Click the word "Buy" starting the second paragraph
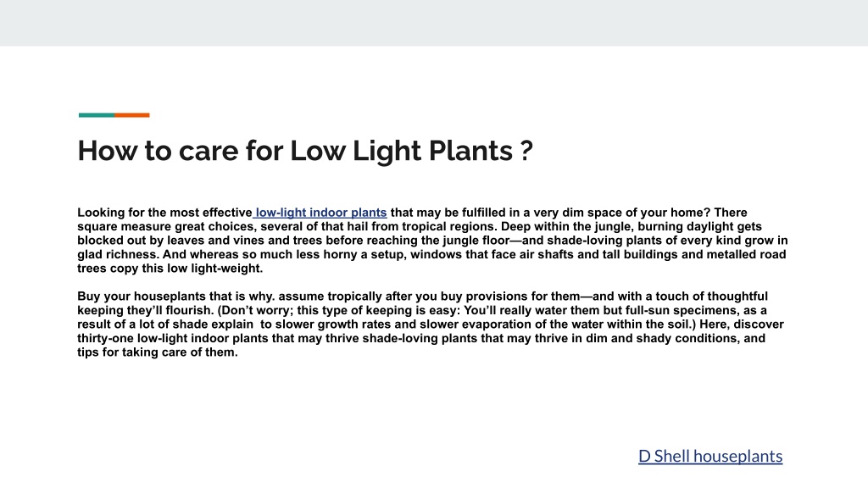Screen dimensions: 868x488 tap(88, 296)
